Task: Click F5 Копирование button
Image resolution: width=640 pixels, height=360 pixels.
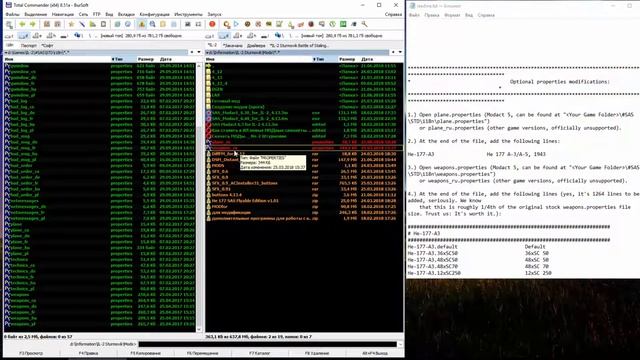Action: point(145,353)
